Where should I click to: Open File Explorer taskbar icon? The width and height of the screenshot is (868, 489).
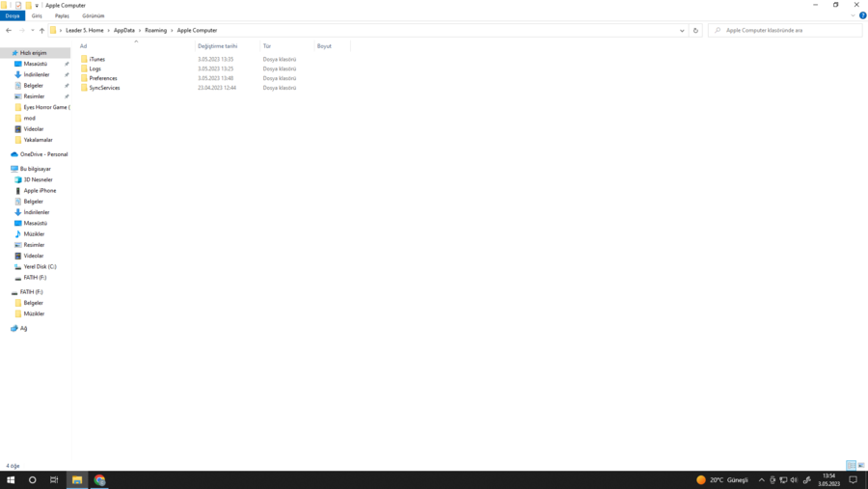[77, 480]
